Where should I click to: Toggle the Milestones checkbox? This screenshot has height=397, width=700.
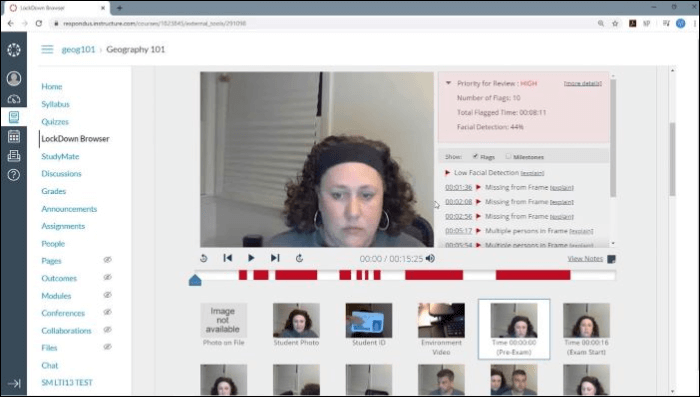[508, 156]
